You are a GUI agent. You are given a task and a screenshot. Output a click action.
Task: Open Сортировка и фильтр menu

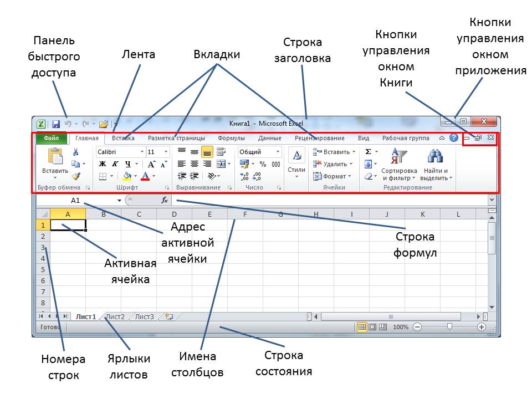(399, 165)
